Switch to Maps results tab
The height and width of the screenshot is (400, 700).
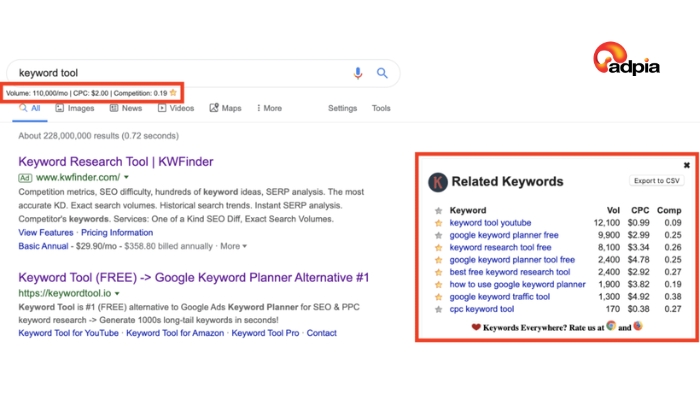pos(225,108)
